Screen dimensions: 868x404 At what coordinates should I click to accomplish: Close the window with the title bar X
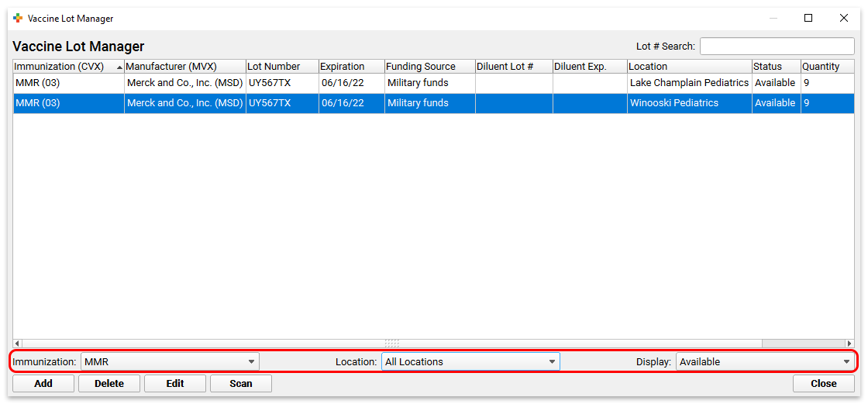844,19
